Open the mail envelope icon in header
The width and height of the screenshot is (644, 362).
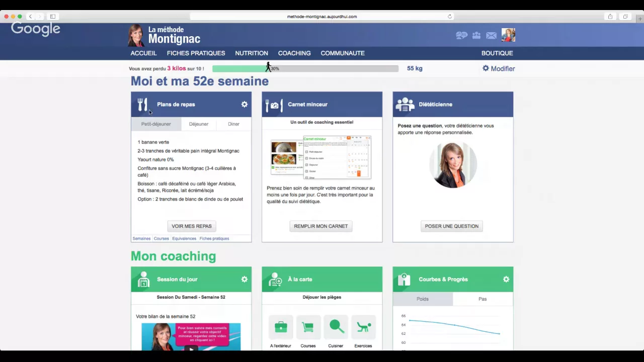[x=491, y=35]
